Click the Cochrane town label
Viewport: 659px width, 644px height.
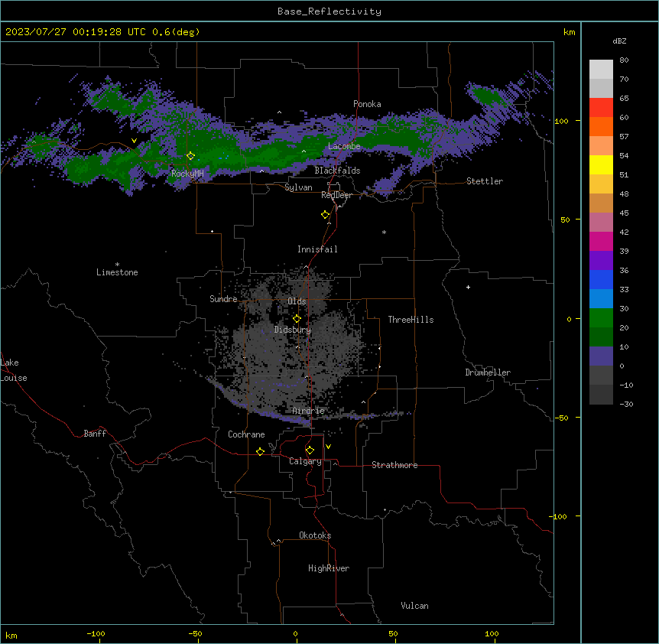click(x=246, y=434)
